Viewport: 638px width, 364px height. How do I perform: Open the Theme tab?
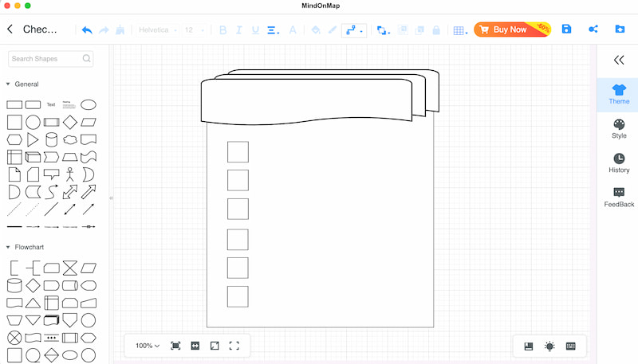pyautogui.click(x=619, y=95)
